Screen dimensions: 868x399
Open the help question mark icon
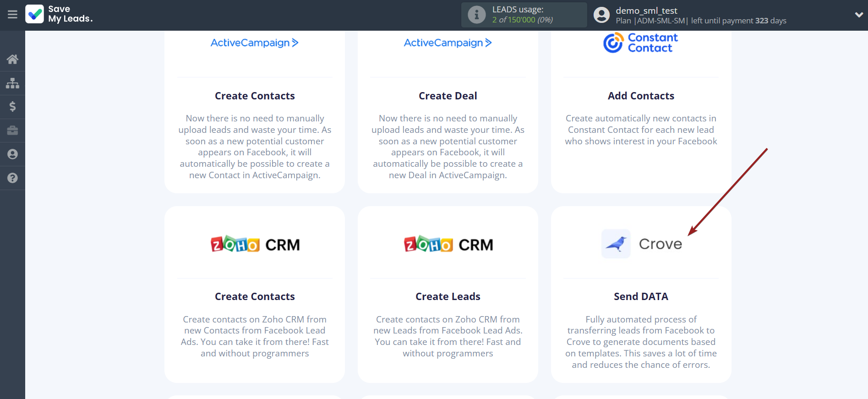point(12,178)
